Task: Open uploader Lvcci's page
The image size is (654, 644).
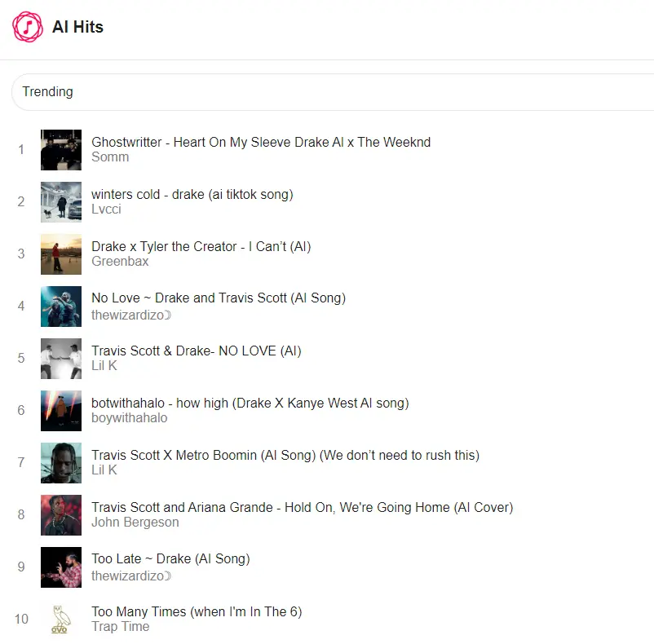Action: pos(106,210)
